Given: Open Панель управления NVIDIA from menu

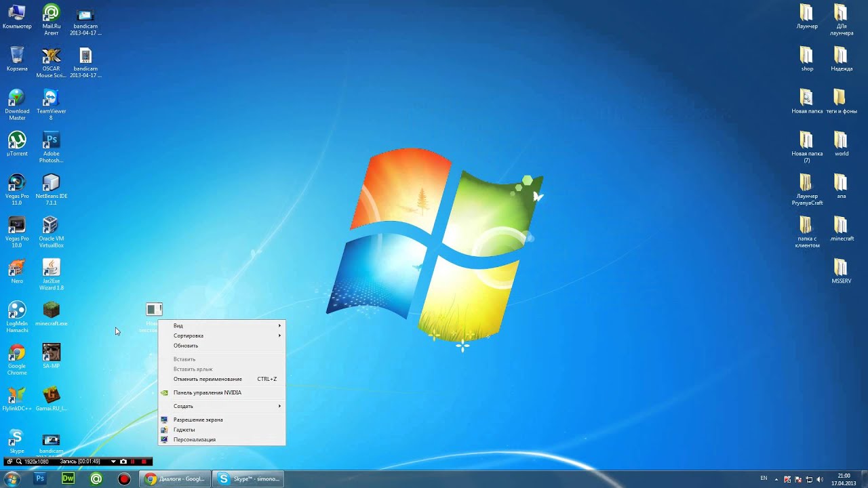Looking at the screenshot, I should 222,392.
